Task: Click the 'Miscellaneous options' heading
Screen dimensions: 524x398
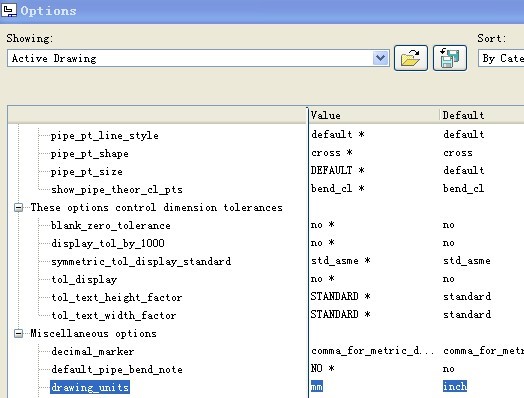Action: click(93, 334)
